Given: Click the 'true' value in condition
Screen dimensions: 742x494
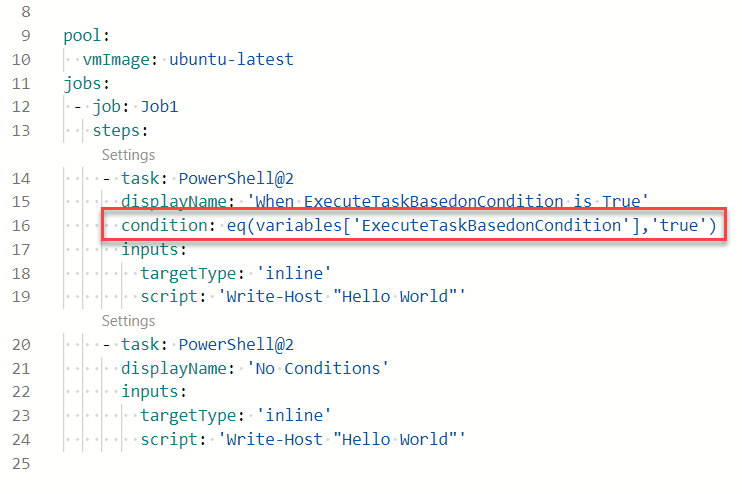Looking at the screenshot, I should [679, 225].
